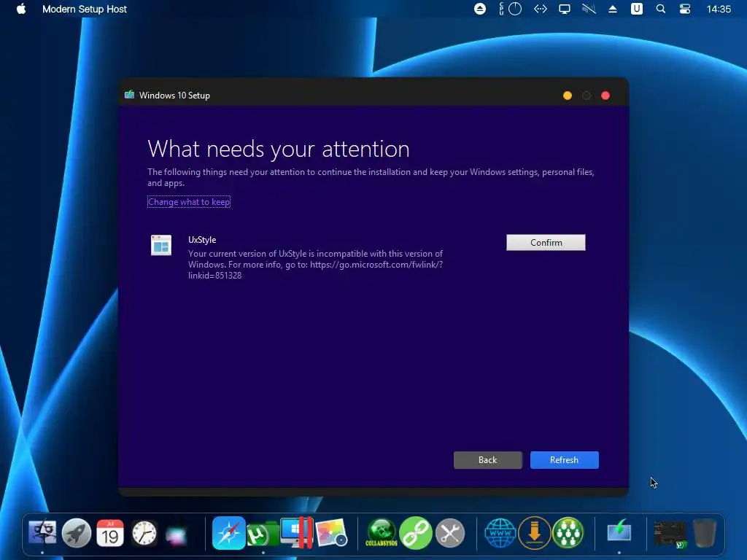Click the muted volume menu bar icon
Viewport: 747px width, 560px height.
tap(589, 9)
